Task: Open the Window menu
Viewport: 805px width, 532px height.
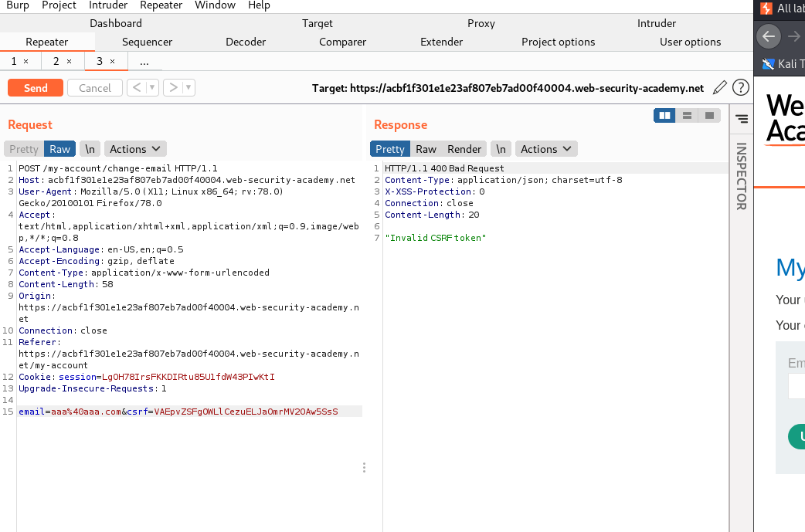Action: pyautogui.click(x=215, y=5)
